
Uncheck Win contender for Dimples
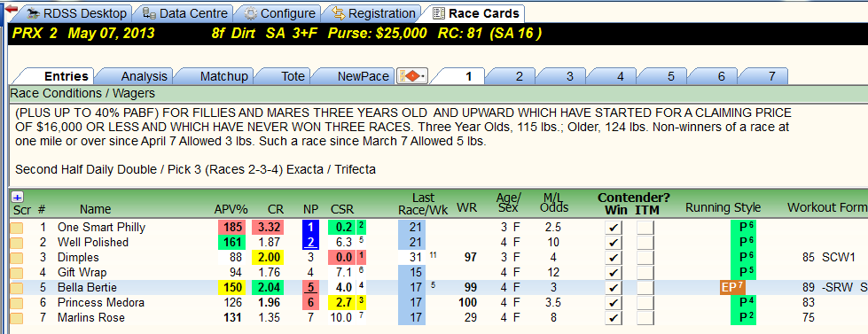tap(614, 258)
